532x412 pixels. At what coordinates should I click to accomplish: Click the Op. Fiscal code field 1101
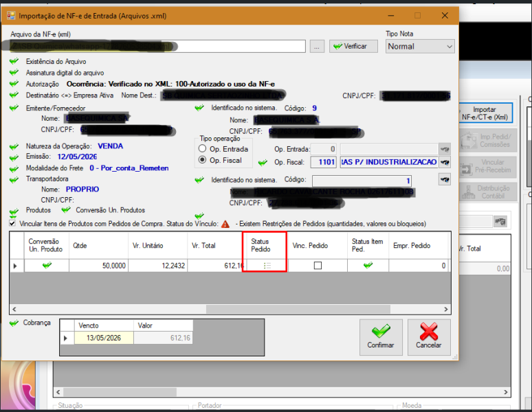click(323, 162)
